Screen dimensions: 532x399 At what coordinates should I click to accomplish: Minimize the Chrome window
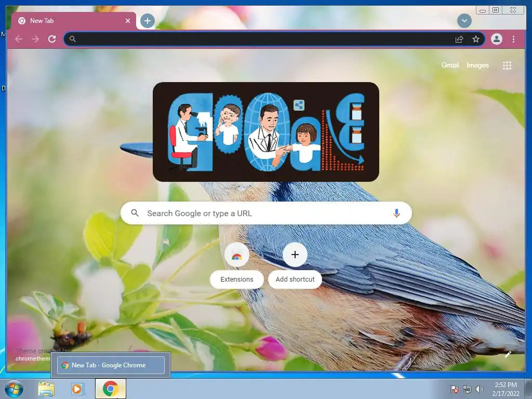pyautogui.click(x=483, y=10)
